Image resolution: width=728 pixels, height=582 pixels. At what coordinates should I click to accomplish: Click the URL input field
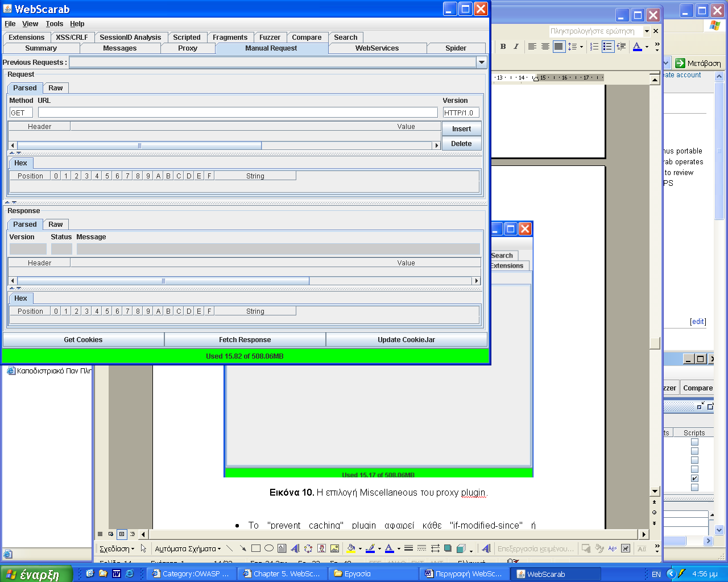point(238,113)
